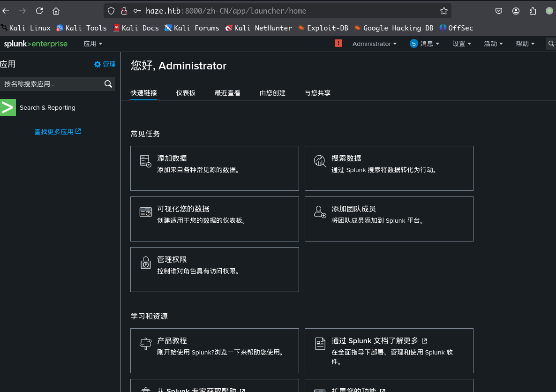Open 通过 Splunk 文档了解更多 link
The image size is (556, 392).
pyautogui.click(x=375, y=341)
